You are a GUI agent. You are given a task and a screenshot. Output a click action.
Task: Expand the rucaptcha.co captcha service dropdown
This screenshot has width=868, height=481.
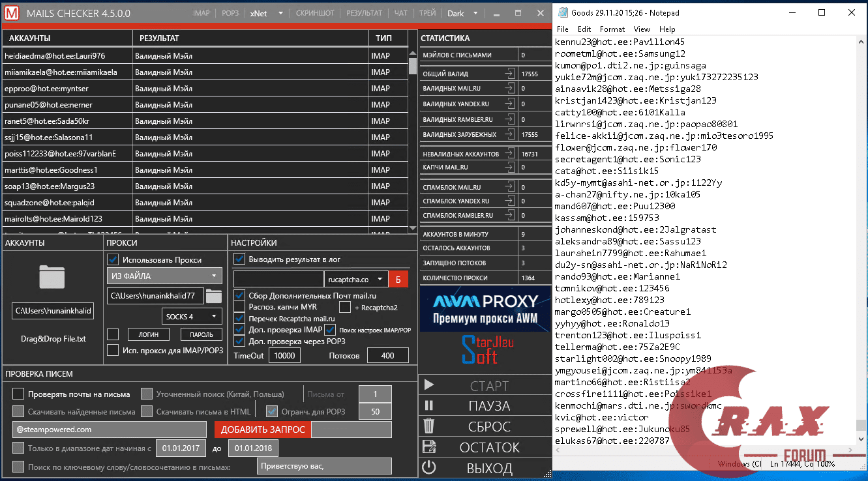[x=355, y=278]
